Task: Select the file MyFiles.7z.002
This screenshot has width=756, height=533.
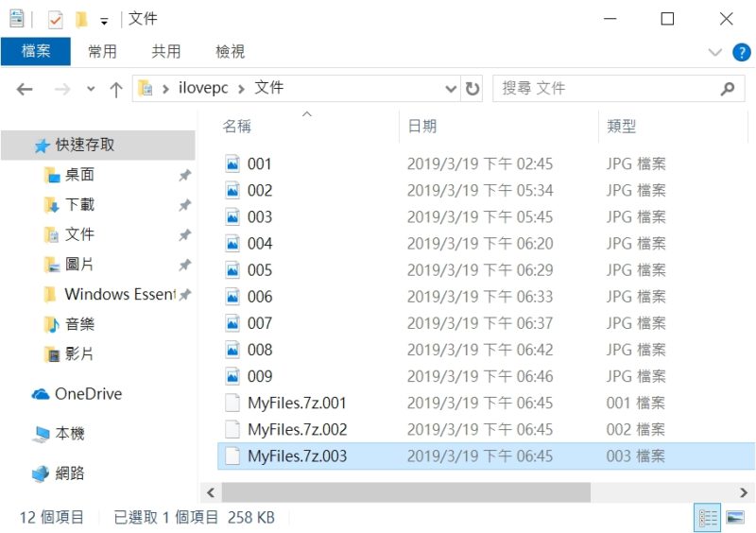Action: 297,429
